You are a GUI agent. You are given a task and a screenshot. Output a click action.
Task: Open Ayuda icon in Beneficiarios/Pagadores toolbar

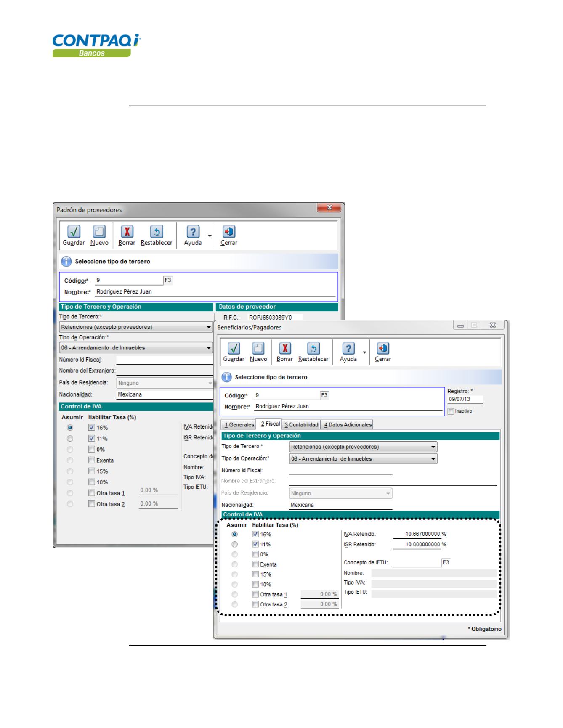(348, 349)
